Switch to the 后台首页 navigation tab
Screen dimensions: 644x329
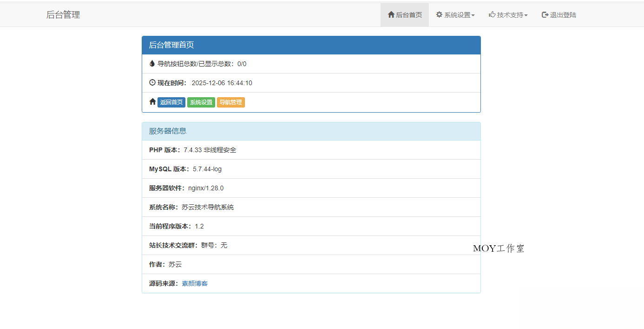(404, 14)
